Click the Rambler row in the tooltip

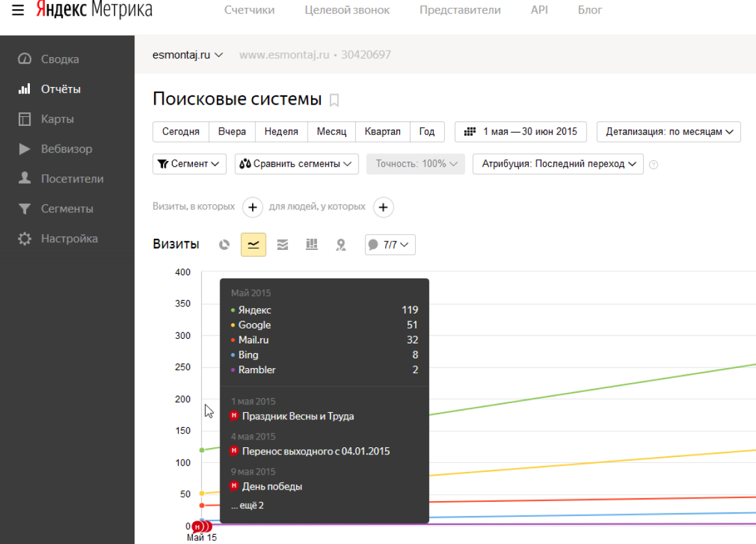325,369
